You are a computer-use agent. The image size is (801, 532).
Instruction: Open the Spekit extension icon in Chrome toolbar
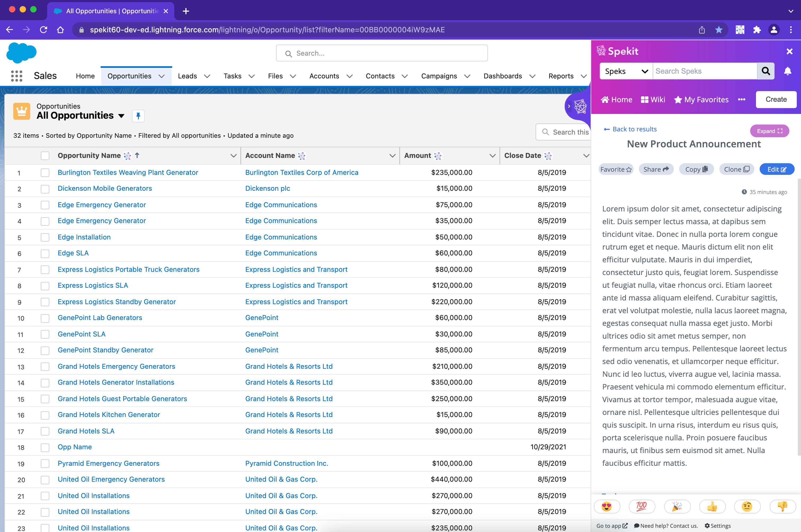pyautogui.click(x=740, y=30)
